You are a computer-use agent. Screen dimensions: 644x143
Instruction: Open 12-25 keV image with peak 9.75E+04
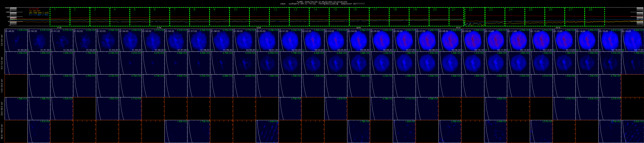tap(610, 86)
